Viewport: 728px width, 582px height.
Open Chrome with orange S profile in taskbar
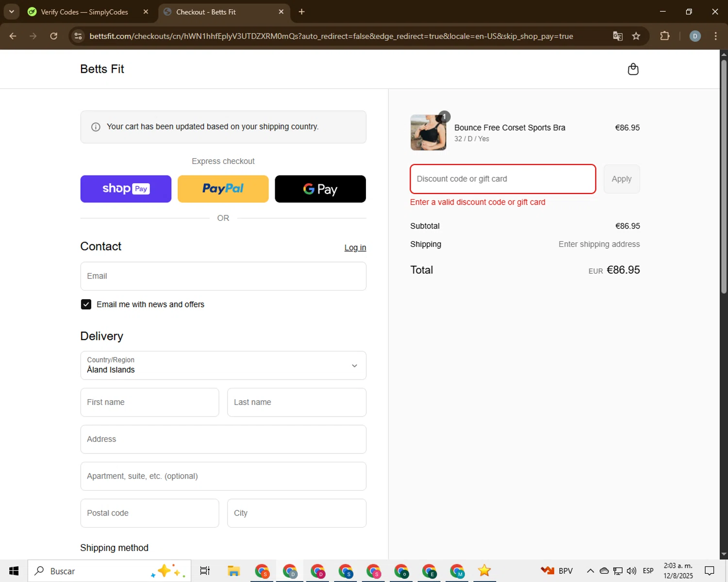262,571
